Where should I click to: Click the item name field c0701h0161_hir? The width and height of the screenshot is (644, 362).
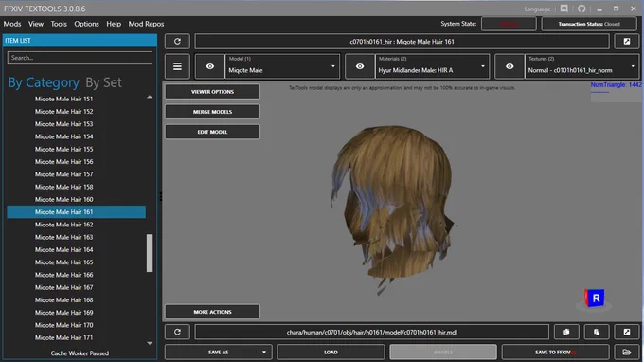tap(402, 42)
